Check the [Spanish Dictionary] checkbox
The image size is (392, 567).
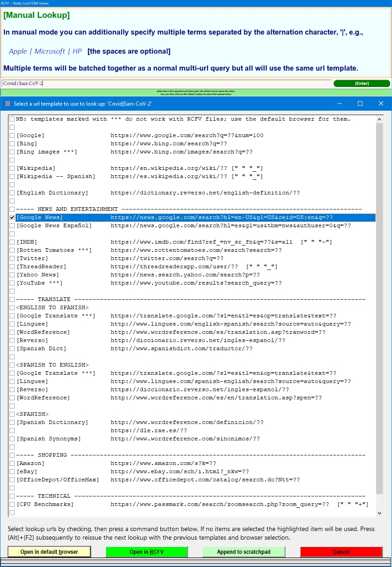pyautogui.click(x=12, y=422)
